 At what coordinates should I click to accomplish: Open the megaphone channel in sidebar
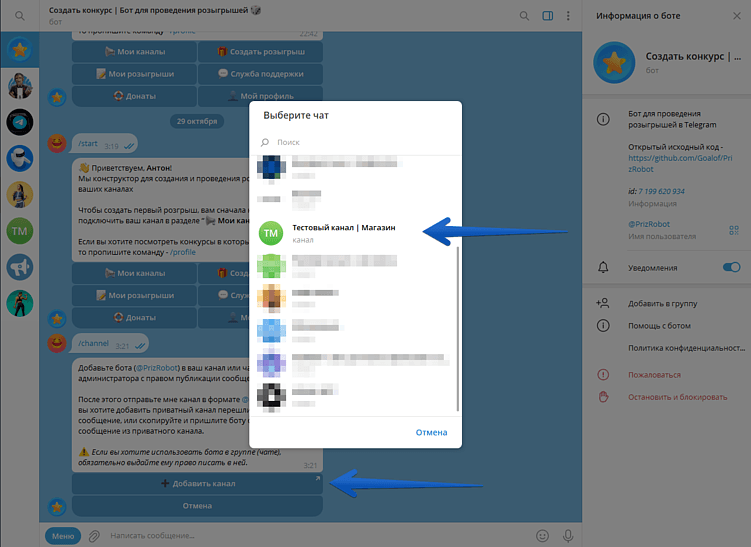[20, 267]
